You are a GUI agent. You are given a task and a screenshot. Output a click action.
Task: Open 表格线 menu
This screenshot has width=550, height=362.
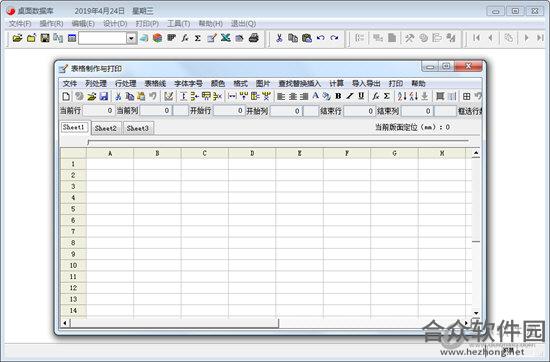click(x=155, y=83)
